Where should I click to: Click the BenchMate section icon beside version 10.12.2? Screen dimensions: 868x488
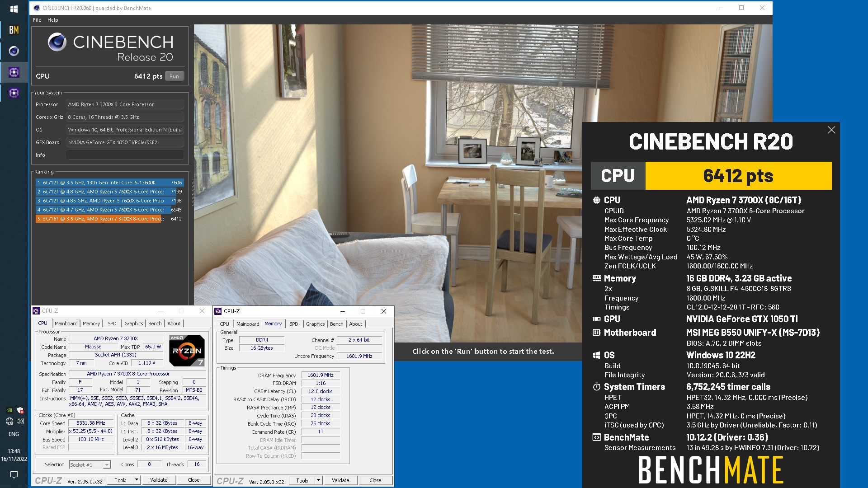[597, 437]
